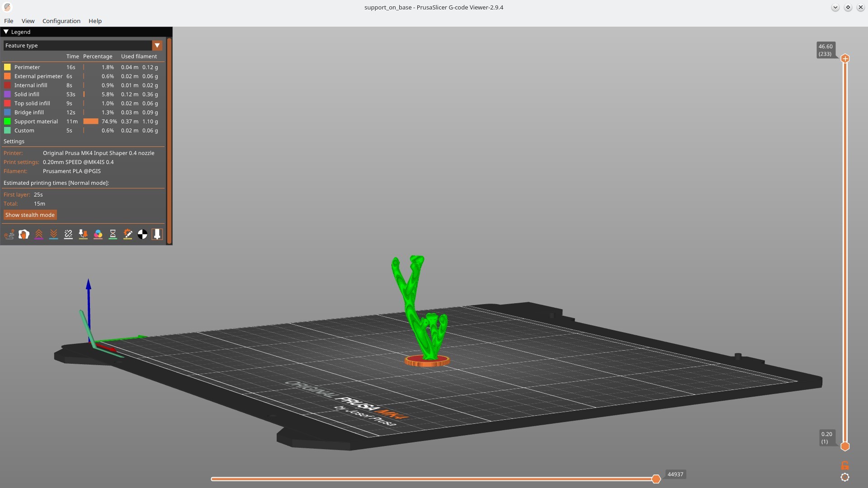The width and height of the screenshot is (868, 488).
Task: Click the 46.60 (233) layer height label
Action: click(x=826, y=50)
